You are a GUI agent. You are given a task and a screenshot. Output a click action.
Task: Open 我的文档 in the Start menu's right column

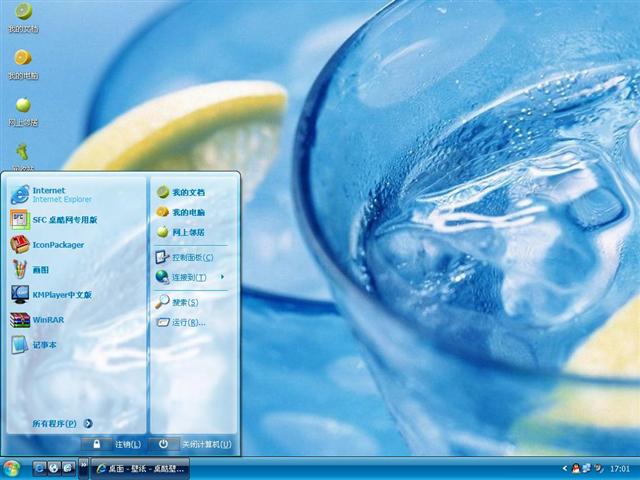point(180,192)
